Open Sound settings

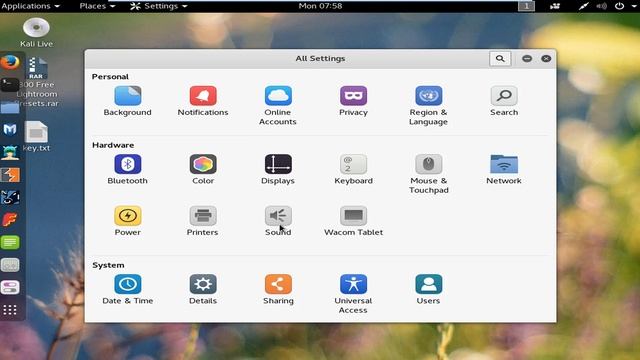pos(278,221)
